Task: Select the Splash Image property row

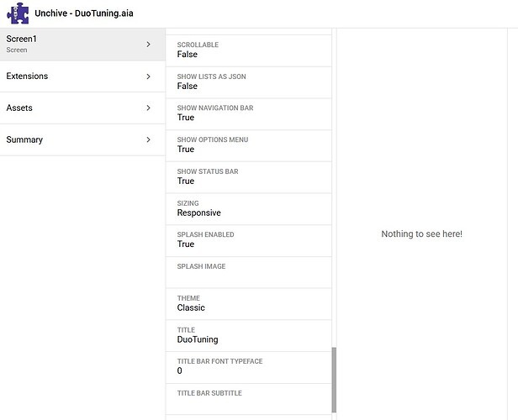Action: (x=248, y=272)
